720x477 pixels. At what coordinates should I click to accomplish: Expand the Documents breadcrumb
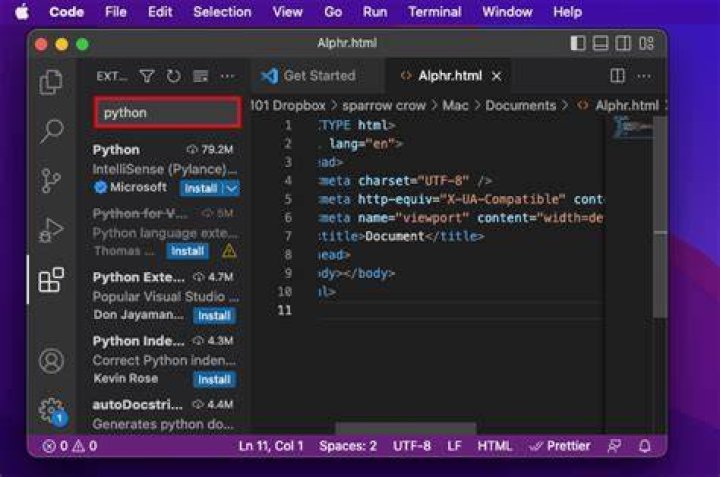(x=521, y=106)
